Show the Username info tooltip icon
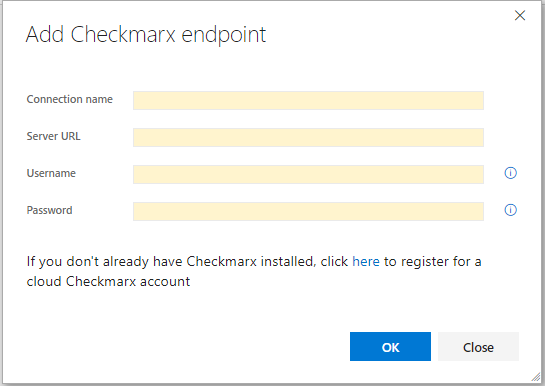545x386 pixels. point(510,173)
